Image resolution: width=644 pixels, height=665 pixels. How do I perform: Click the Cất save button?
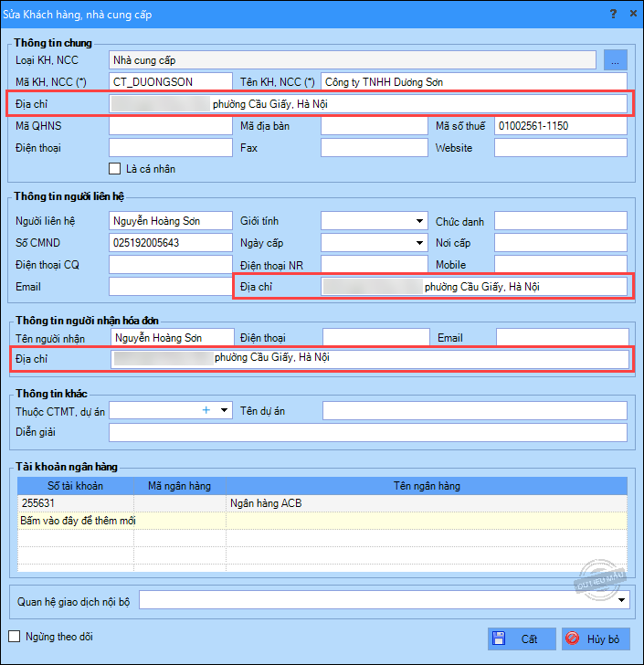[x=522, y=639]
